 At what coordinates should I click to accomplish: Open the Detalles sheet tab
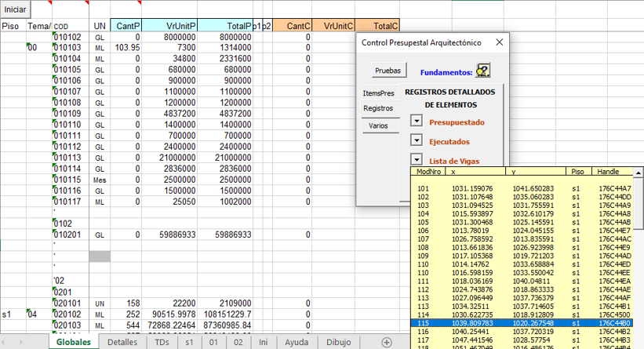[x=122, y=342]
